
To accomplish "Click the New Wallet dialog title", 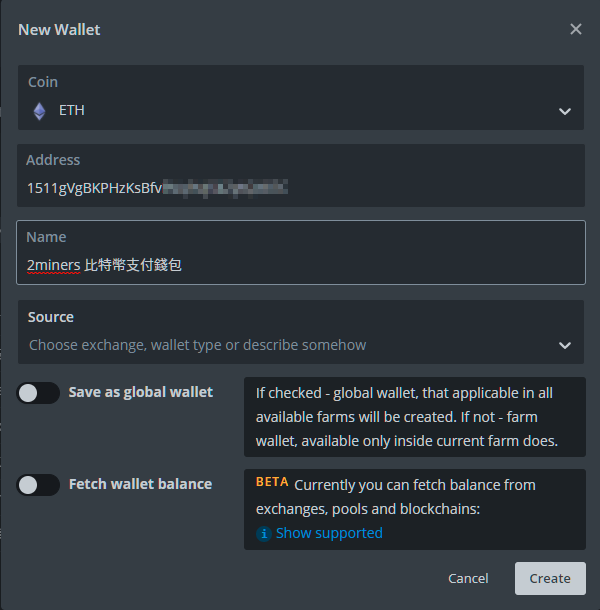I will (x=59, y=29).
